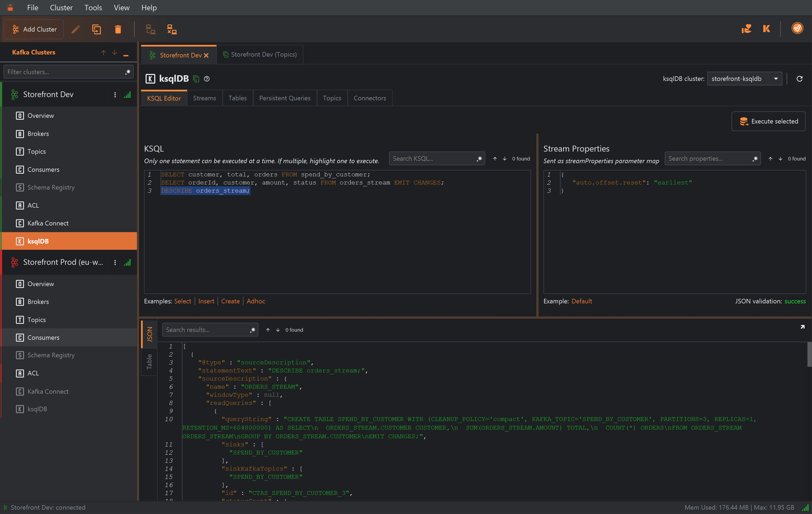Click the clone cluster icon in toolbar
Image resolution: width=812 pixels, height=514 pixels.
[97, 29]
